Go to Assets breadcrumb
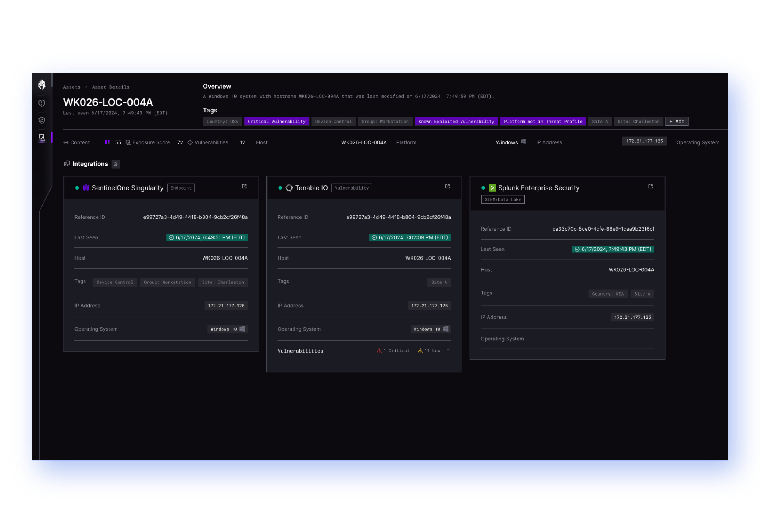The width and height of the screenshot is (760, 532). [72, 87]
